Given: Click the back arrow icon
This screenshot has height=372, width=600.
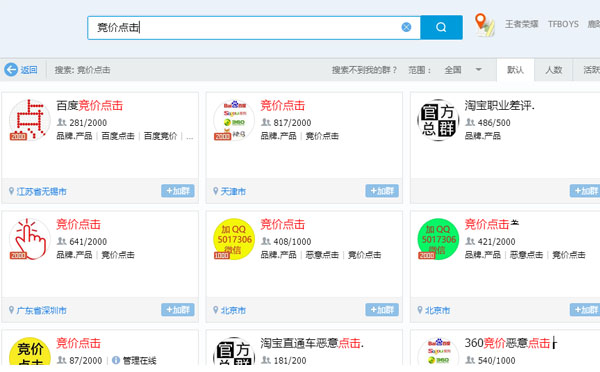Looking at the screenshot, I should tap(11, 70).
